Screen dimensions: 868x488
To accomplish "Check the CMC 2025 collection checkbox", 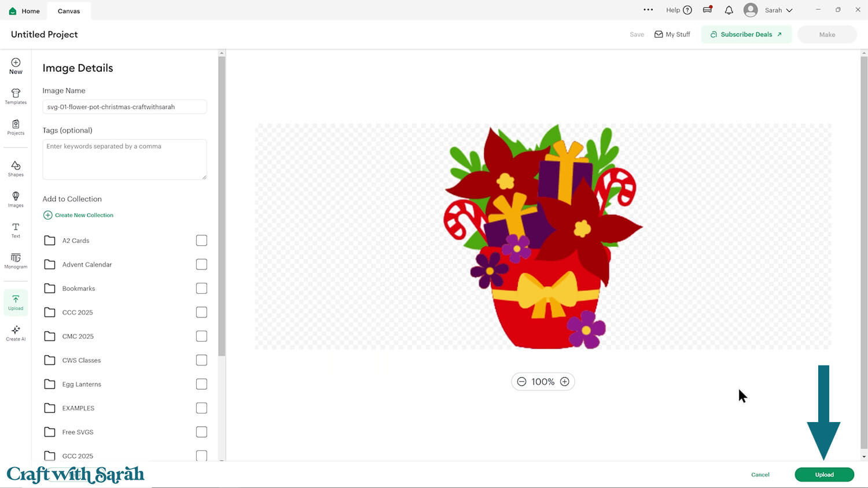I will 201,336.
